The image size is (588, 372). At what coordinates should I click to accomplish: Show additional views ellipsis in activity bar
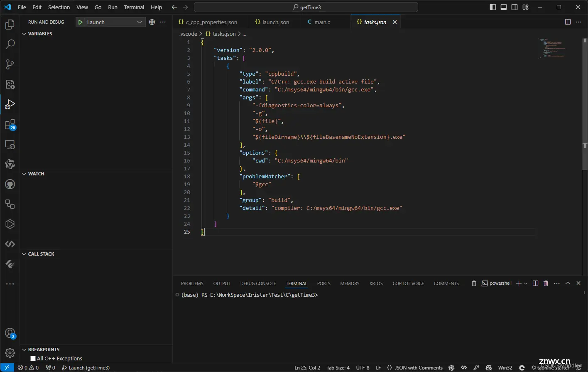point(10,284)
